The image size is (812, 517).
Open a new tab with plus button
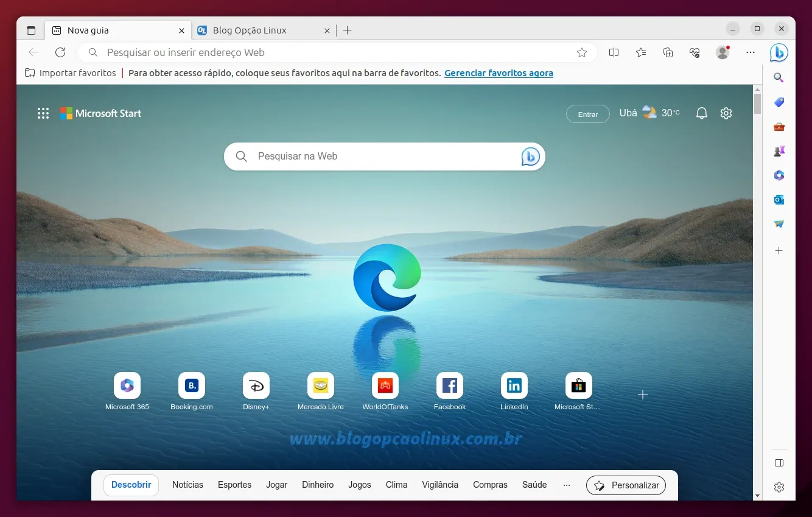(348, 30)
